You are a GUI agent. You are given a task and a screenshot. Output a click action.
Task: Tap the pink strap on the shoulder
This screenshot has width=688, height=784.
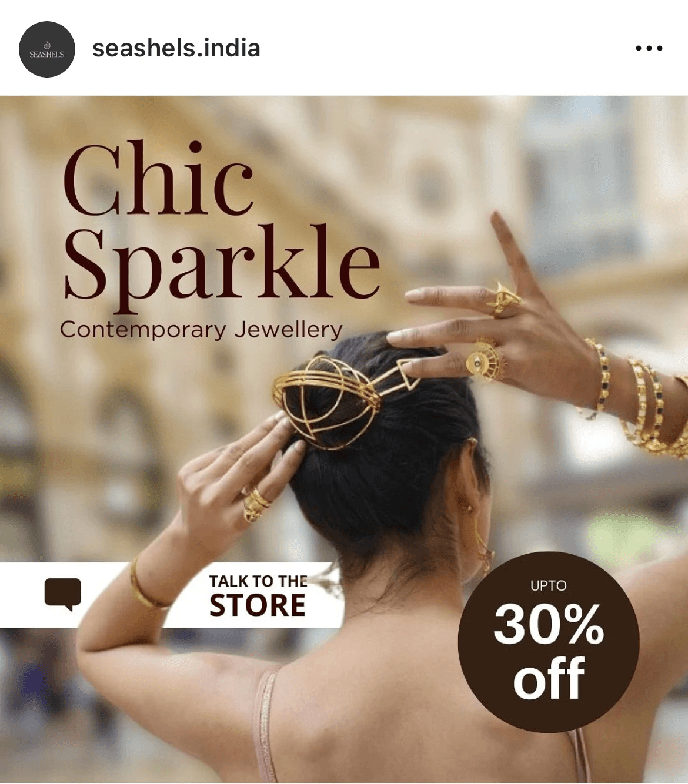[265, 725]
